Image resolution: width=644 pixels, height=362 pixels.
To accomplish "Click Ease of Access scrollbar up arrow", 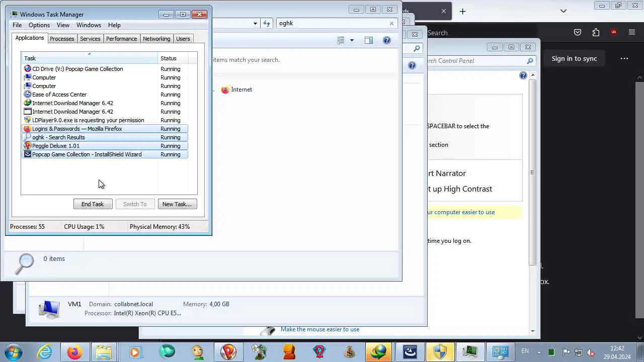I will (533, 75).
